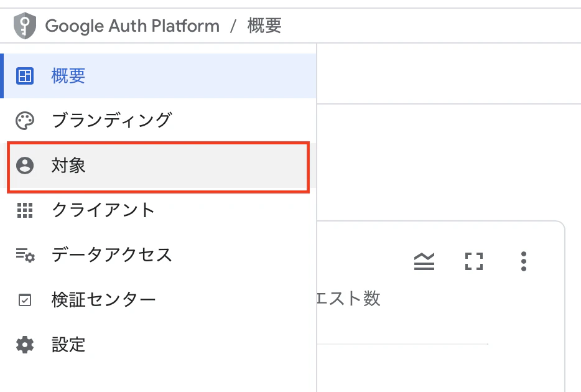Click the 概要 grid icon in sidebar
Viewport: 581px width, 392px height.
(25, 76)
